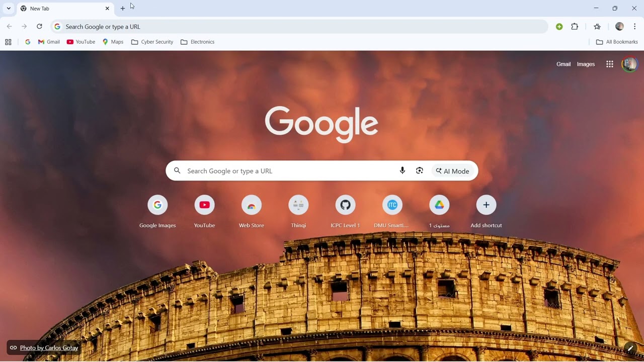
Task: Customize Chrome with the pencil icon
Action: click(x=630, y=348)
